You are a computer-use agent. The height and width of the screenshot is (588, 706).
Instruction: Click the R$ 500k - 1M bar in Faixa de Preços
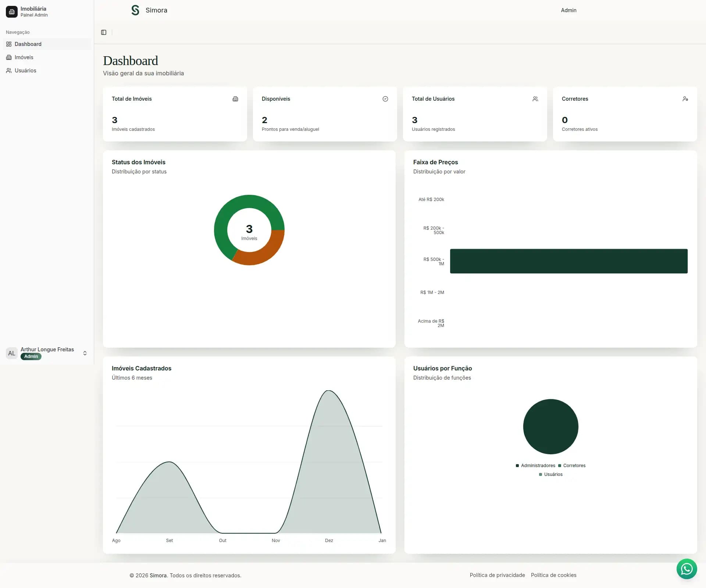pyautogui.click(x=568, y=261)
